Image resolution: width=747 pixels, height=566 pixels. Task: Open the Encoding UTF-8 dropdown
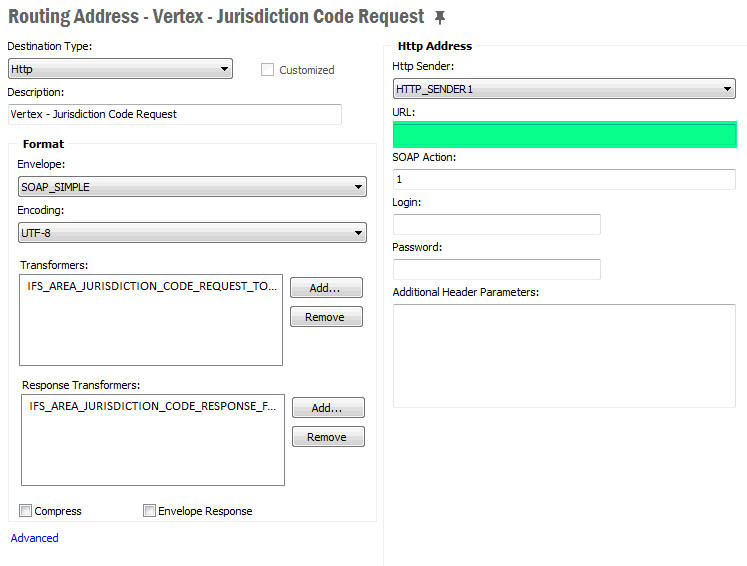(x=192, y=233)
